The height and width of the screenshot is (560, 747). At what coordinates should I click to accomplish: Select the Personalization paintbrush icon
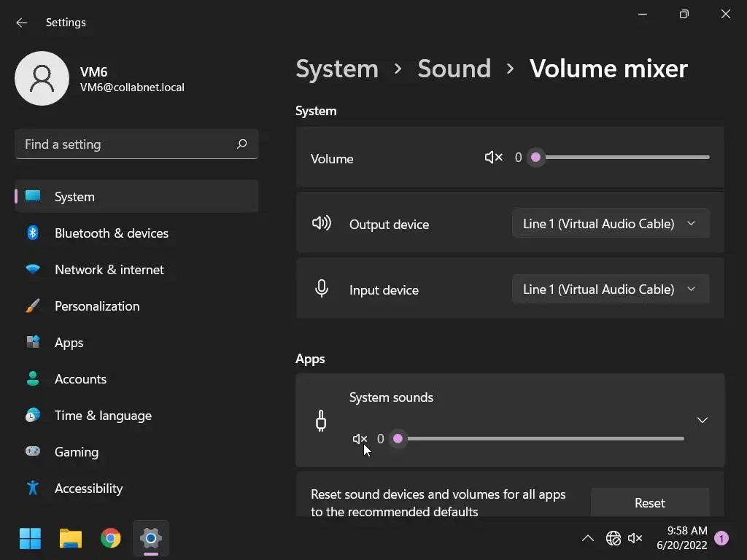[x=33, y=306]
